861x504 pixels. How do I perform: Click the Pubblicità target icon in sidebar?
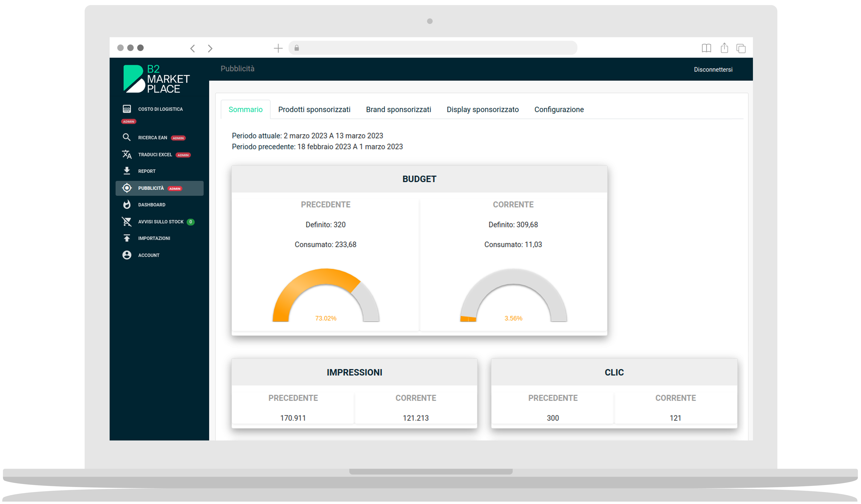pos(127,188)
